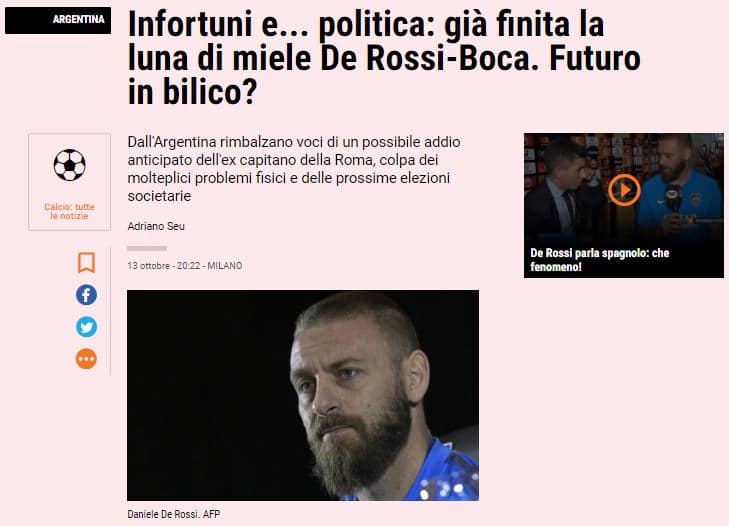
Task: Open the ARGENTINA category label
Action: click(x=58, y=20)
